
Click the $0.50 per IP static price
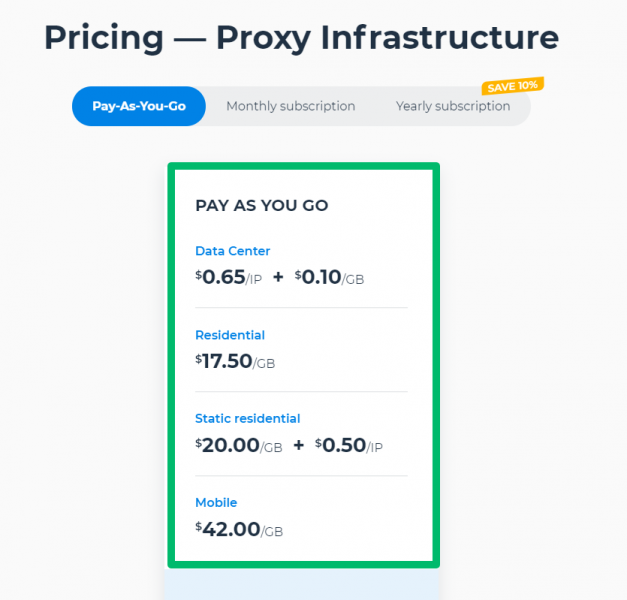pyautogui.click(x=349, y=445)
